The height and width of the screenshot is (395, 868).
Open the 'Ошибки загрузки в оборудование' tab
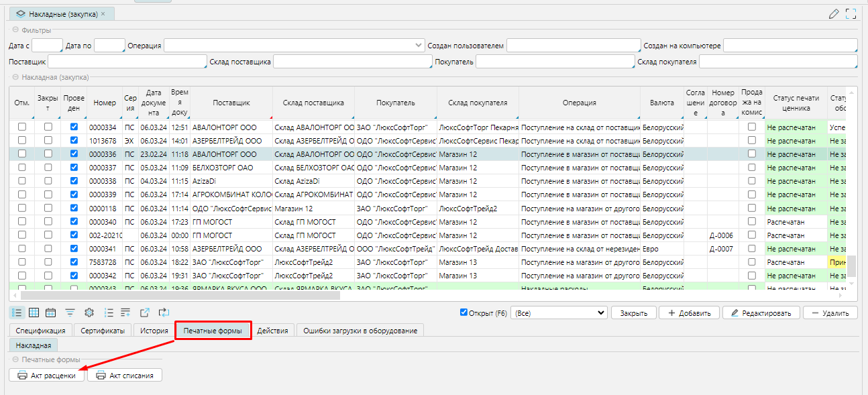pos(360,331)
